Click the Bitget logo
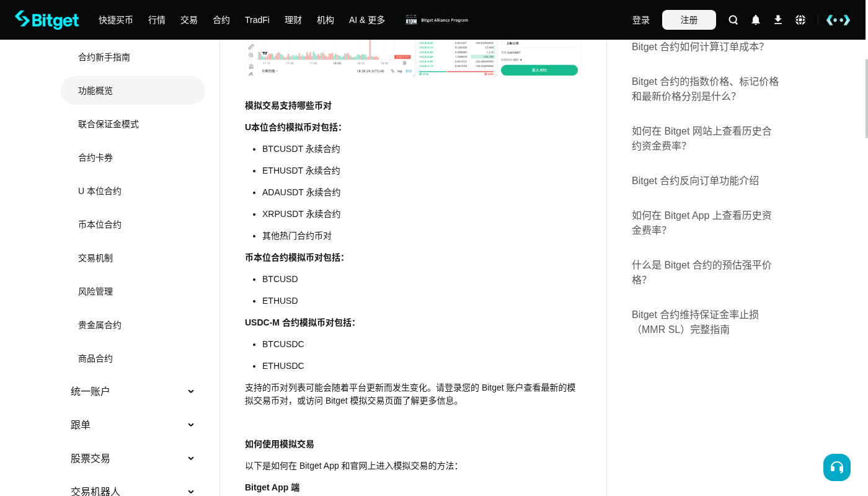 (x=47, y=20)
